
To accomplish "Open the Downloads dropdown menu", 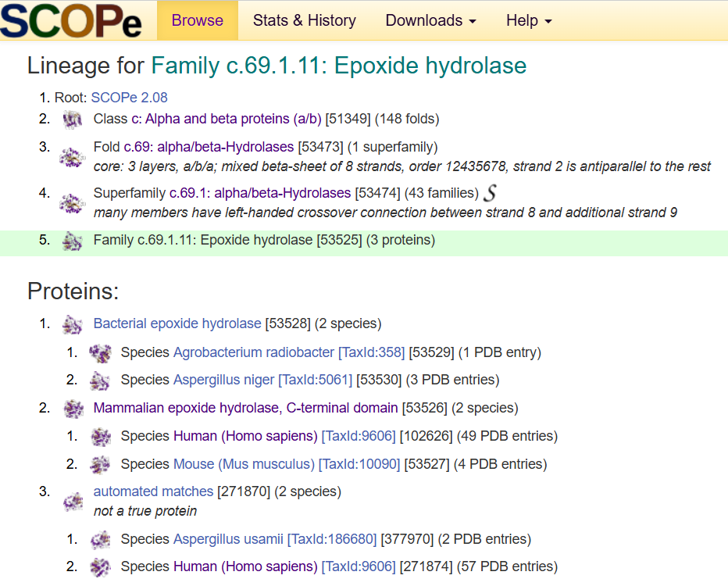I will (430, 21).
